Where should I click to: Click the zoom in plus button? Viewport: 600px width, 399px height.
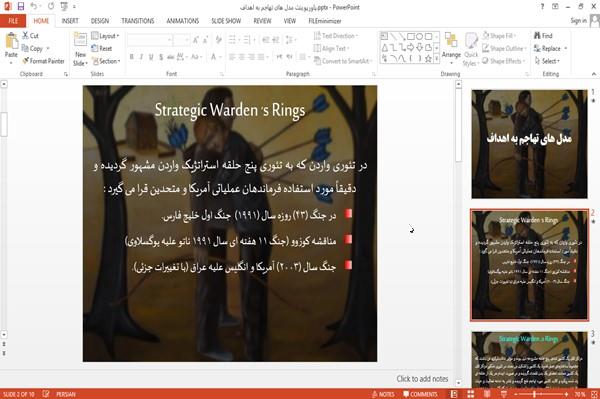567,394
